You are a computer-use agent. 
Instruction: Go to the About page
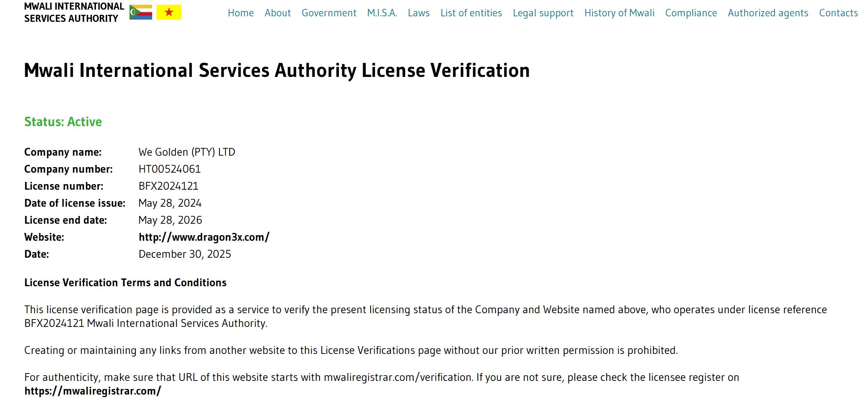click(x=278, y=13)
